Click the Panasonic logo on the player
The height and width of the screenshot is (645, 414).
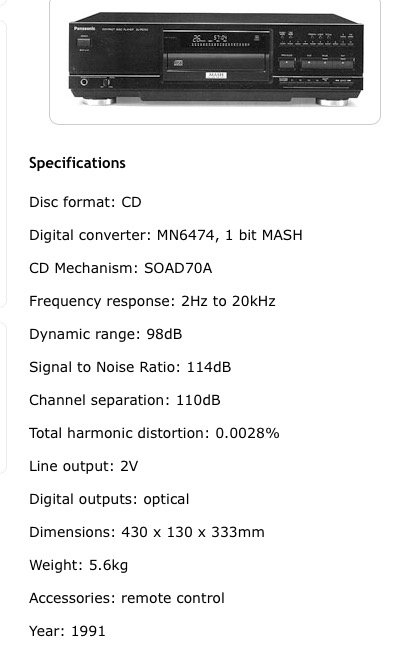point(85,29)
